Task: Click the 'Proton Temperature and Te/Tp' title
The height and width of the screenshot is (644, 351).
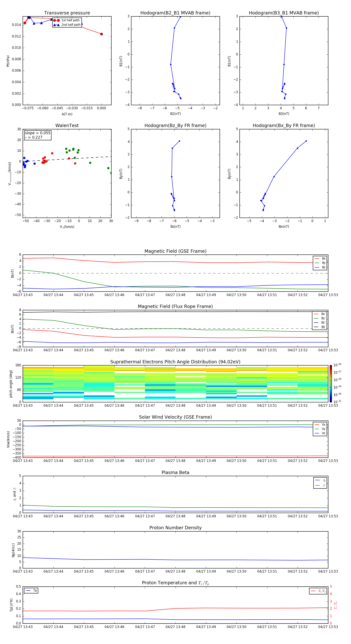Action: point(175,583)
